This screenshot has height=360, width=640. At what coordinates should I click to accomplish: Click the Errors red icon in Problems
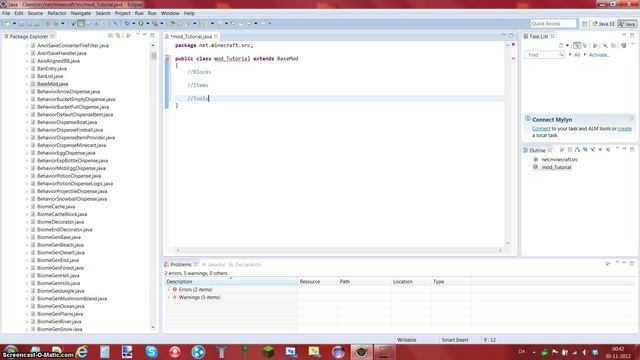(175, 289)
